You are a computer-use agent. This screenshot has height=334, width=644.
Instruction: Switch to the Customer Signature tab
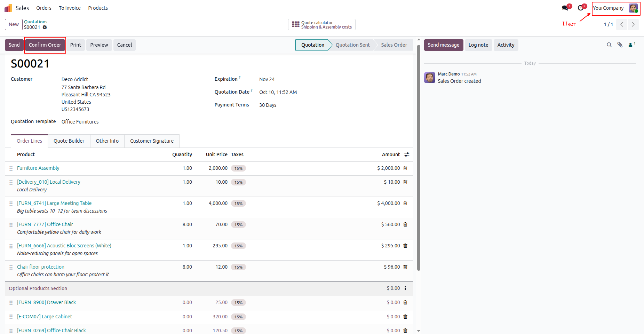click(x=152, y=141)
